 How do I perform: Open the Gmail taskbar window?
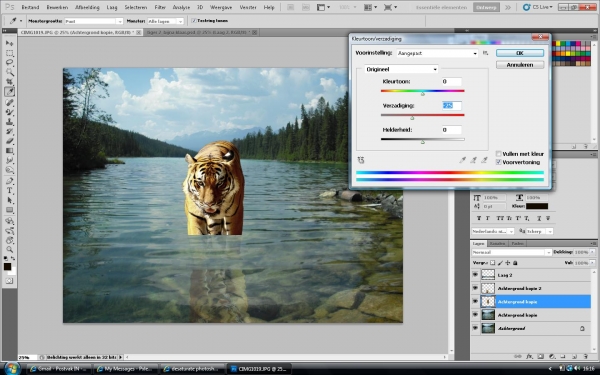pos(59,369)
